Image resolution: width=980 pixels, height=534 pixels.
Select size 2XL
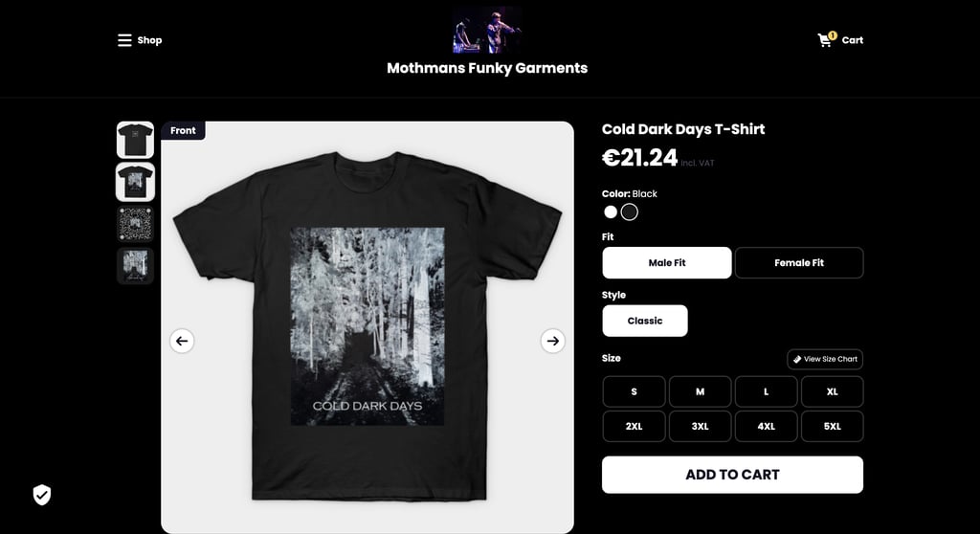pyautogui.click(x=634, y=426)
